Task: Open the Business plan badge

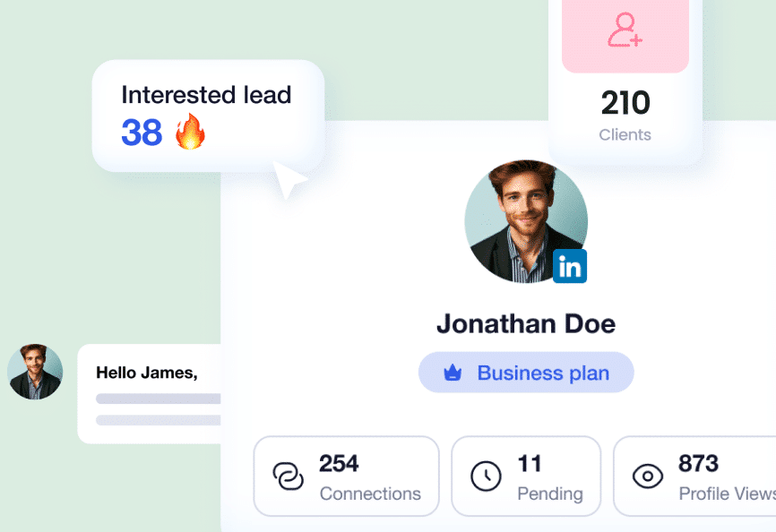Action: [x=526, y=373]
